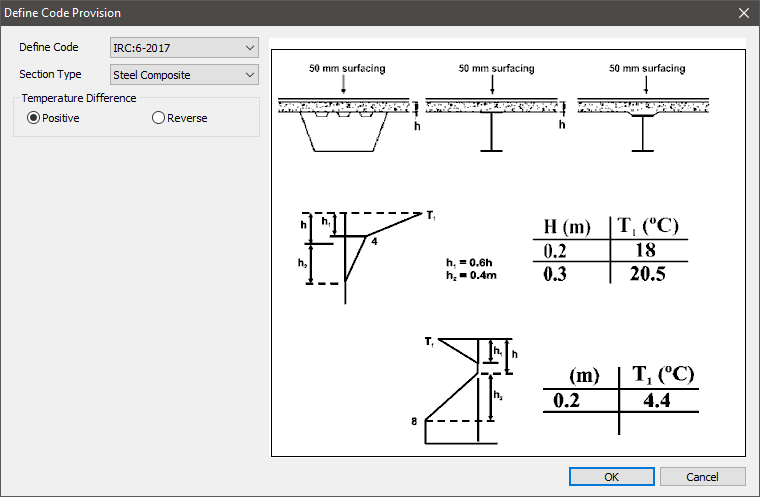Viewport: 760px width, 497px height.
Task: Click the leftmost 50 mm surfacing label
Action: pos(346,69)
